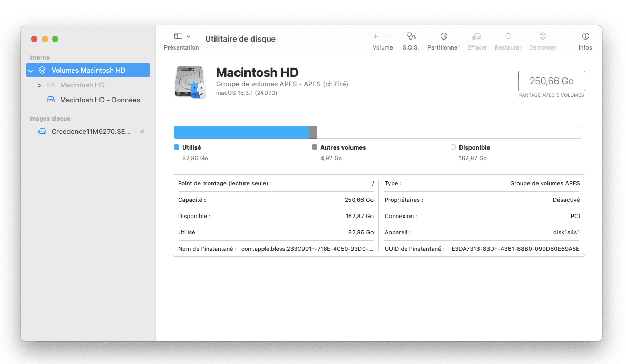Click the snapshot UUID E3DA7313 value
The image size is (626, 364).
coord(515,249)
